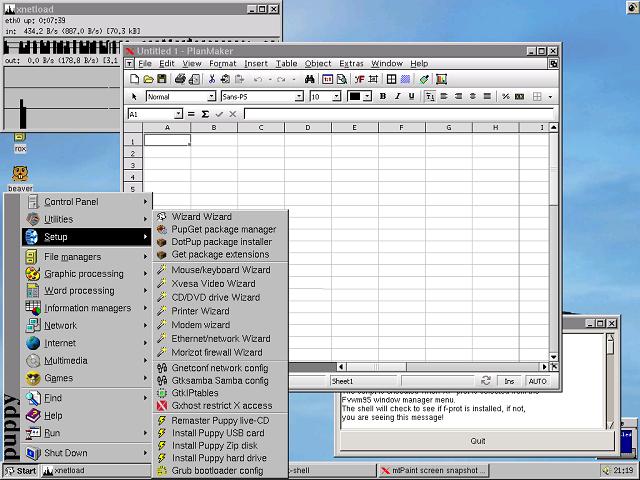
Task: Select PupGet package manager from Setup menu
Action: pyautogui.click(x=223, y=229)
